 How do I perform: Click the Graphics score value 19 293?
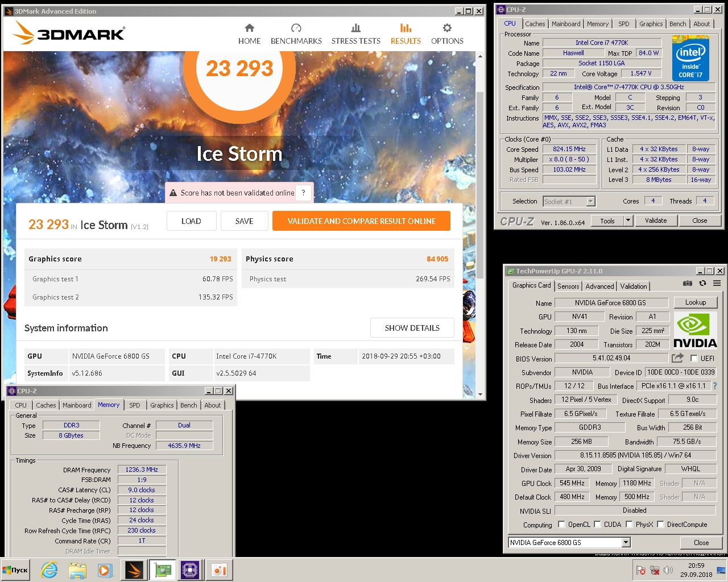coord(220,259)
